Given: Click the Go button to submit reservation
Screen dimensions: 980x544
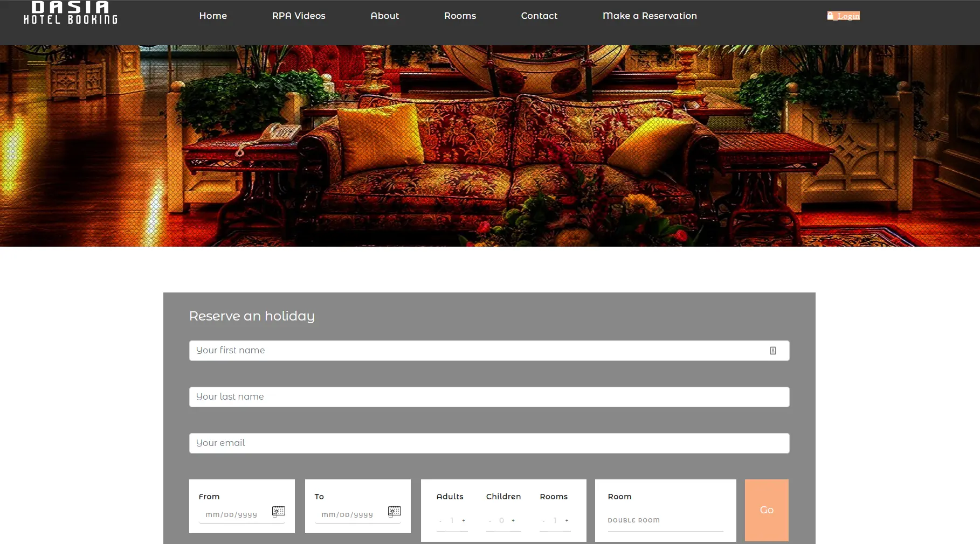Looking at the screenshot, I should tap(766, 510).
